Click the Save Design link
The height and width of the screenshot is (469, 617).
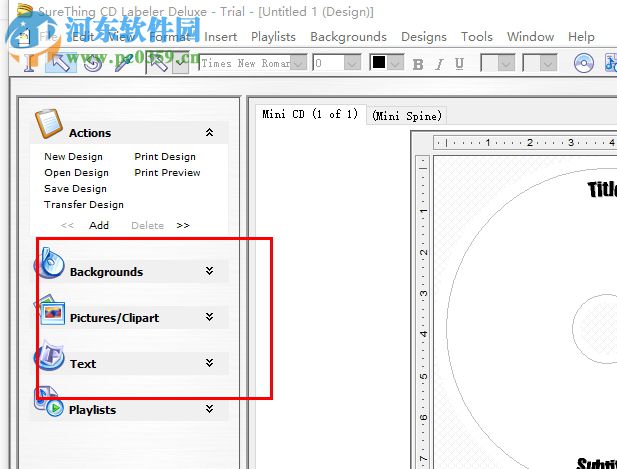pos(75,189)
